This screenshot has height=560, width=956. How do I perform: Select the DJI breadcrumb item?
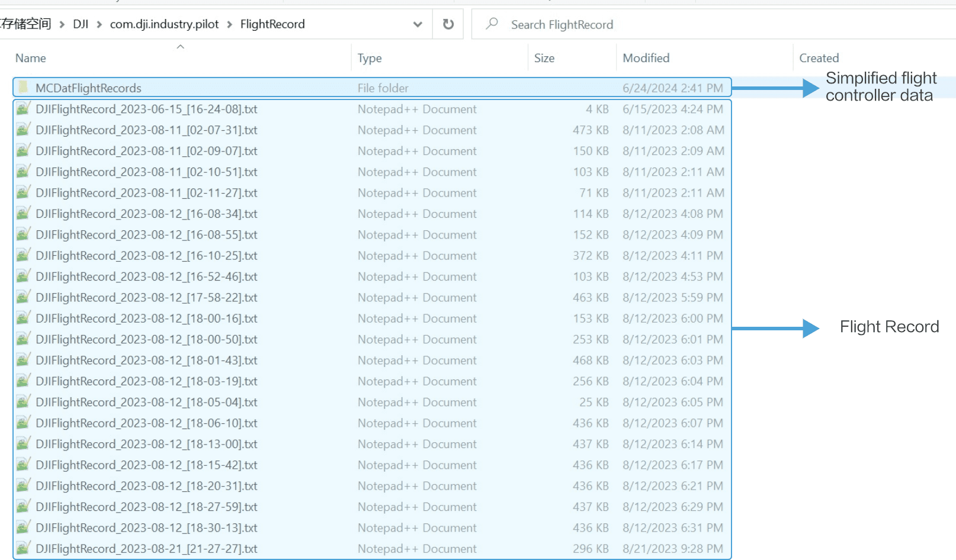click(82, 24)
